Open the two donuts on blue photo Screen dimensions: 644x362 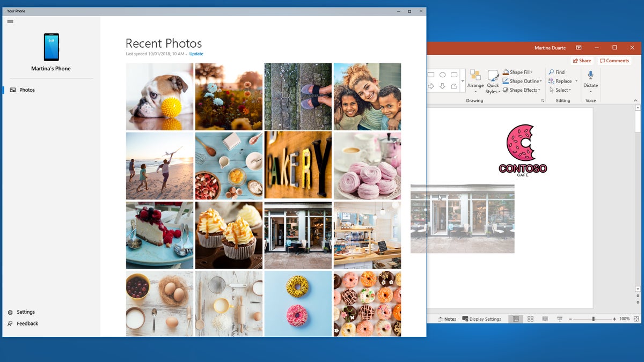[298, 304]
